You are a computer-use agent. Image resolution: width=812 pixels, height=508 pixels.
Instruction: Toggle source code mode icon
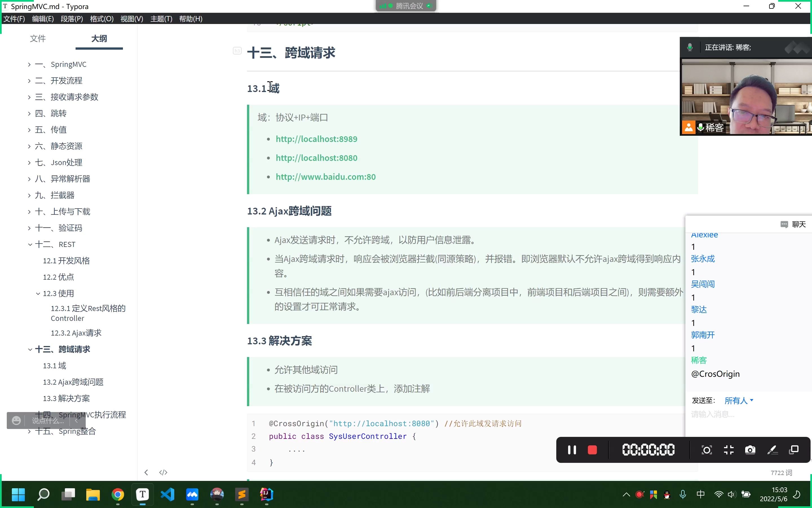[163, 472]
